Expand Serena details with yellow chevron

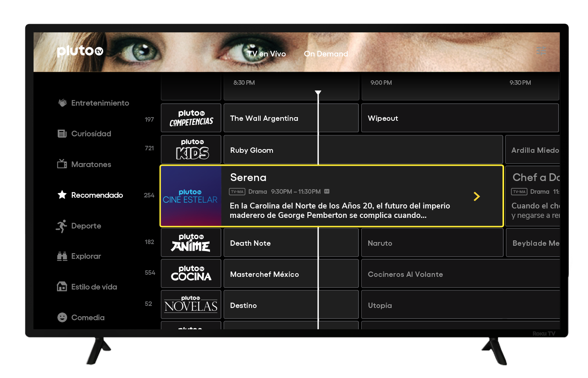point(476,197)
